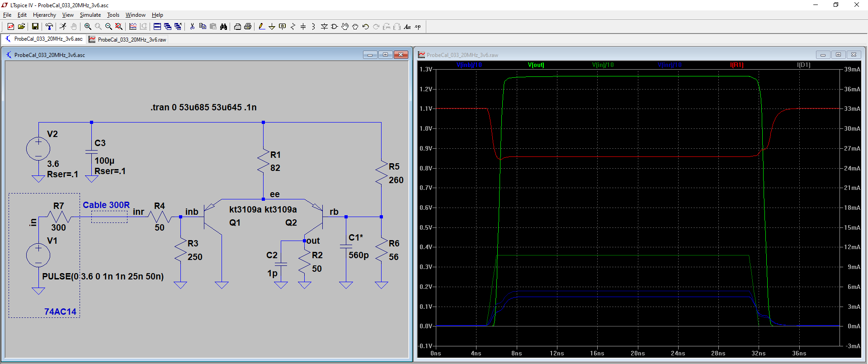
Task: Click the PULSE source value text
Action: [x=103, y=276]
